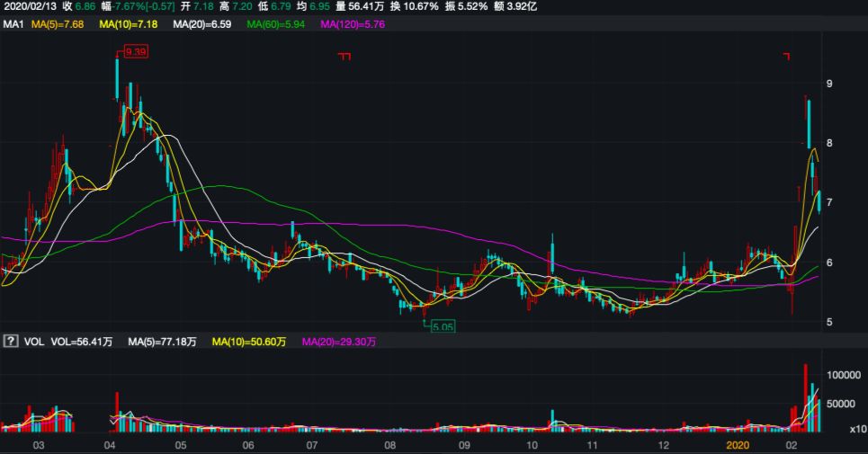
Task: Click the VOL indicator help question-mark icon
Action: coord(12,342)
